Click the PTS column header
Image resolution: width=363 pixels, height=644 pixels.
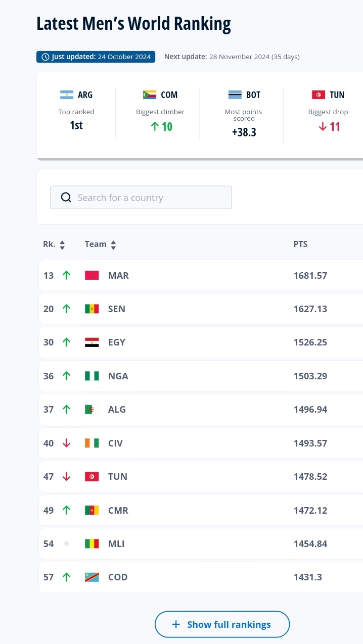pos(300,244)
